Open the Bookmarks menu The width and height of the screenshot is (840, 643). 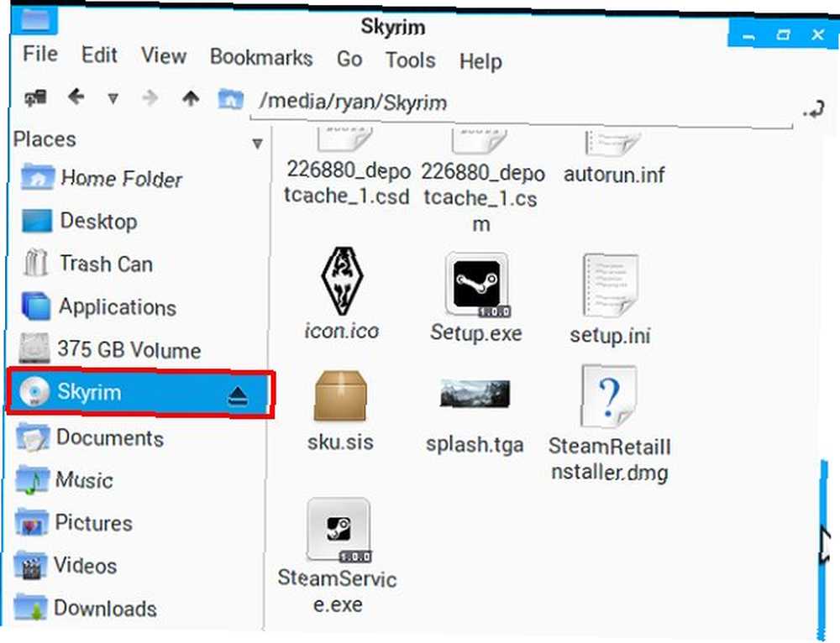(x=261, y=57)
